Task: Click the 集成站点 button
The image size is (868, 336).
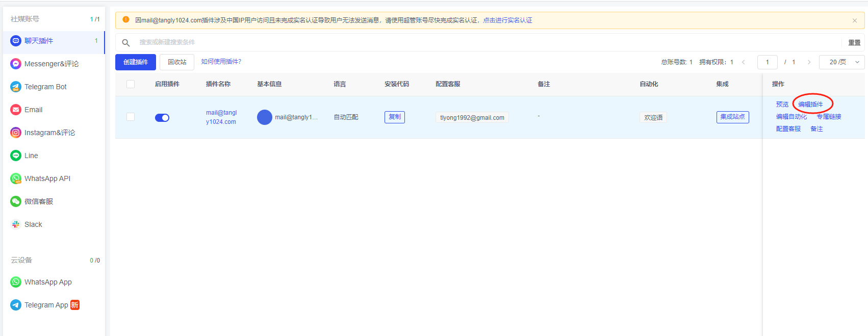Action: point(733,117)
